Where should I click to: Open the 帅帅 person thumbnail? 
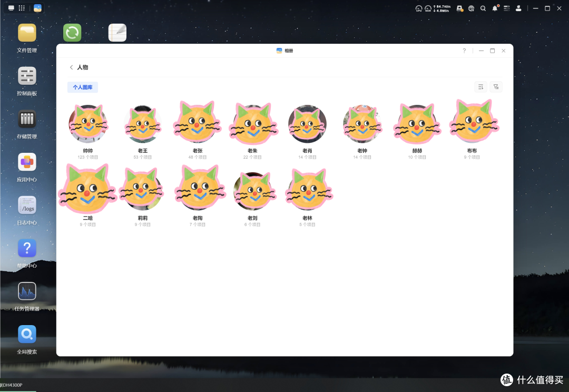click(x=88, y=123)
